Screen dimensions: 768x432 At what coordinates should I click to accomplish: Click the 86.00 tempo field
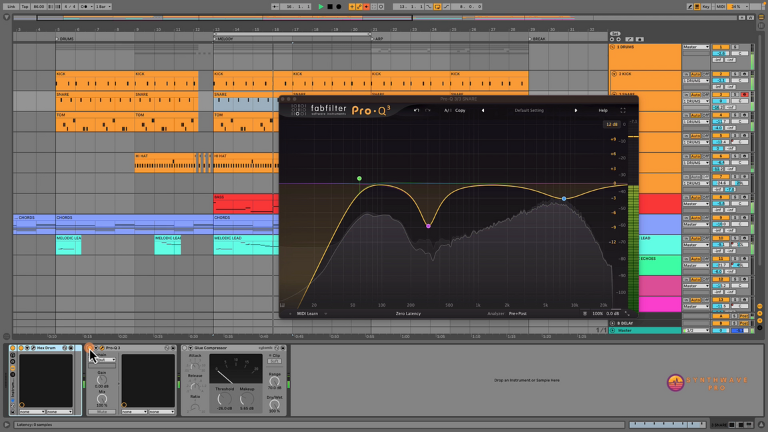[39, 7]
